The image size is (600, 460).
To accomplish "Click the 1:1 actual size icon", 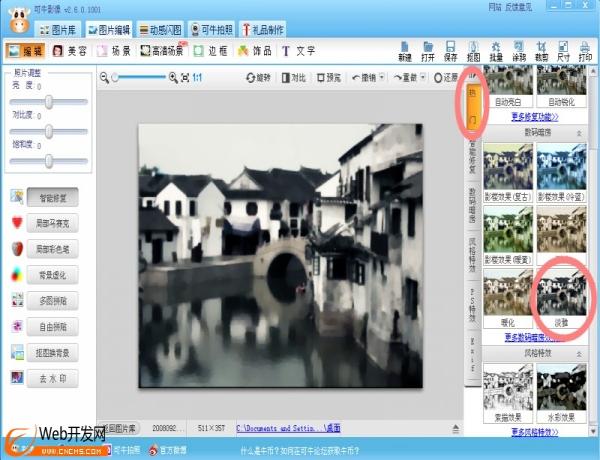I will 197,77.
